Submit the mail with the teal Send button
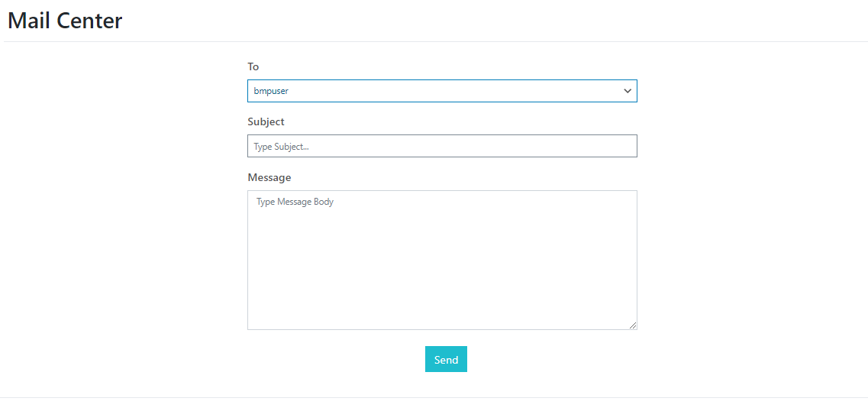The height and width of the screenshot is (411, 868). 446,359
